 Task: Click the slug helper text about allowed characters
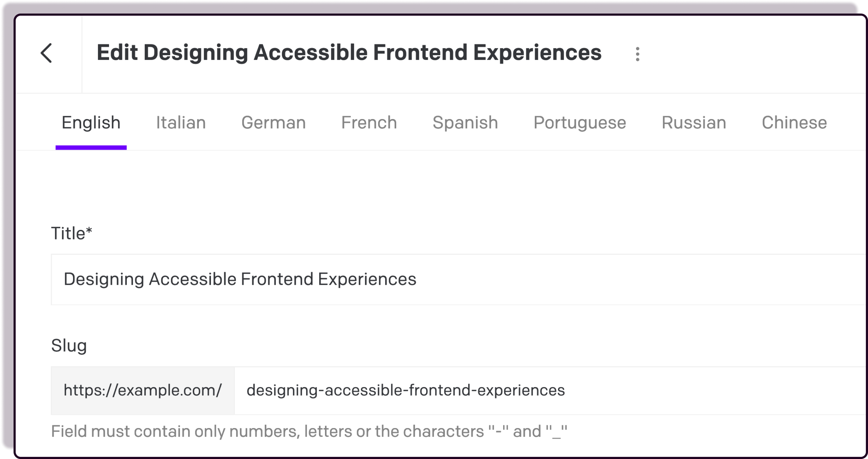pos(309,432)
